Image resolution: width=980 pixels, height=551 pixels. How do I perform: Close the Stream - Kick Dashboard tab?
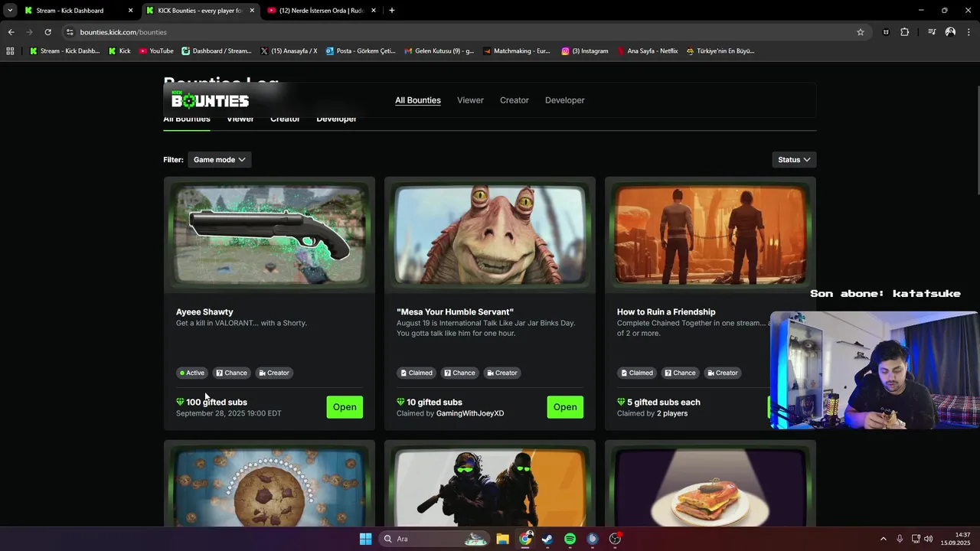pos(130,11)
